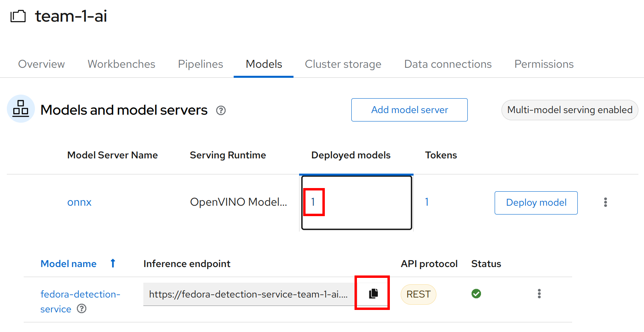Open the fedora-detection-service model link
Image resolution: width=644 pixels, height=332 pixels.
(x=80, y=302)
